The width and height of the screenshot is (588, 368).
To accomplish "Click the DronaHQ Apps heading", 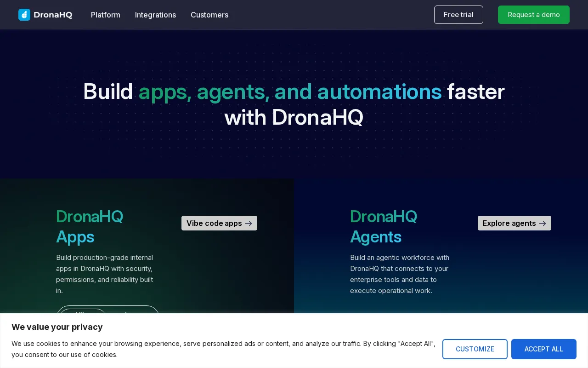I will tap(90, 226).
